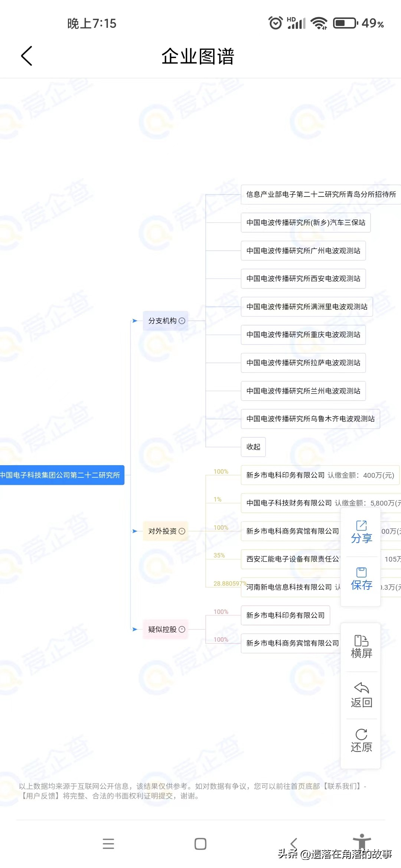The image size is (401, 868).
Task: Tap the Android home button
Action: click(x=200, y=844)
